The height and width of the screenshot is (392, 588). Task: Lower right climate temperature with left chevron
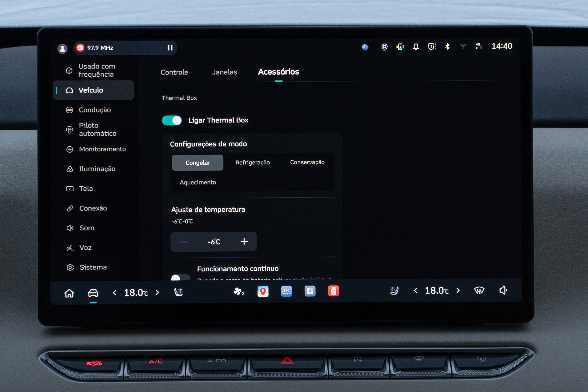tap(415, 290)
